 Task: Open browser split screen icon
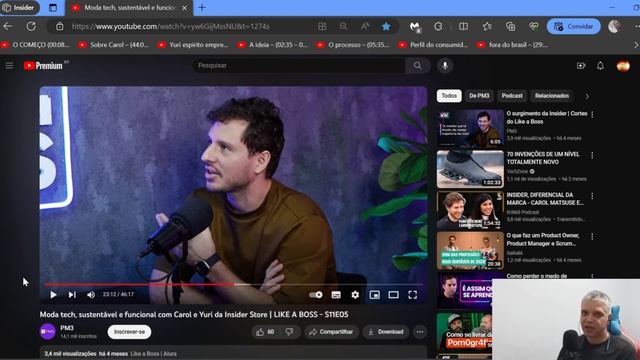click(x=463, y=27)
